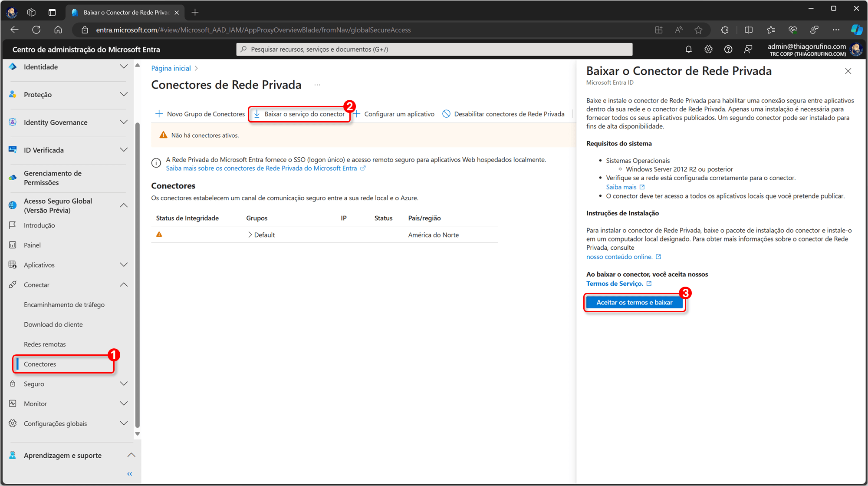Image resolution: width=868 pixels, height=486 pixels.
Task: Go to browser home icon
Action: (58, 30)
